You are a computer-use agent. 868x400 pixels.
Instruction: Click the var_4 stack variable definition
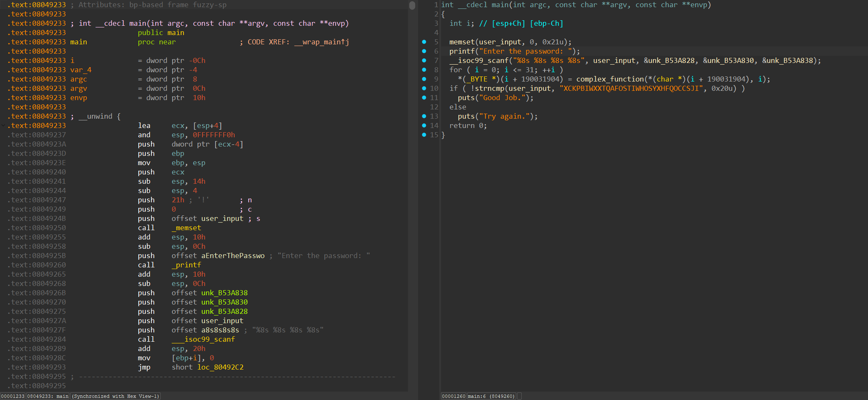point(81,70)
